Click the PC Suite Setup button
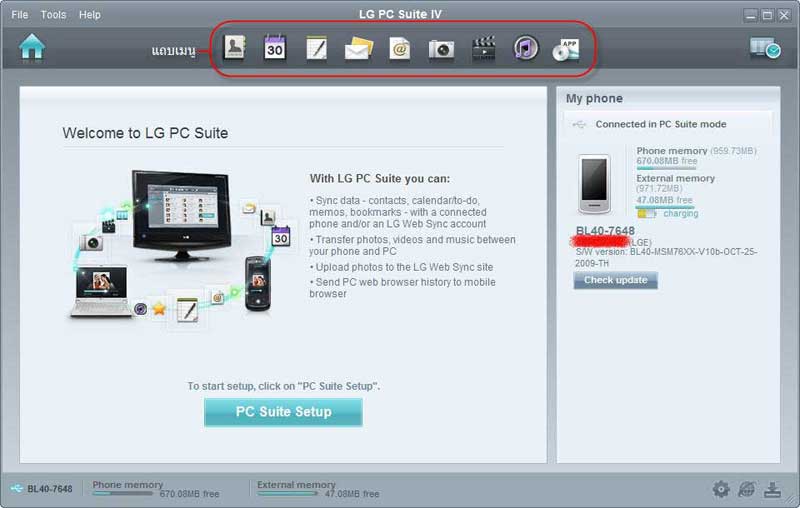 click(283, 411)
